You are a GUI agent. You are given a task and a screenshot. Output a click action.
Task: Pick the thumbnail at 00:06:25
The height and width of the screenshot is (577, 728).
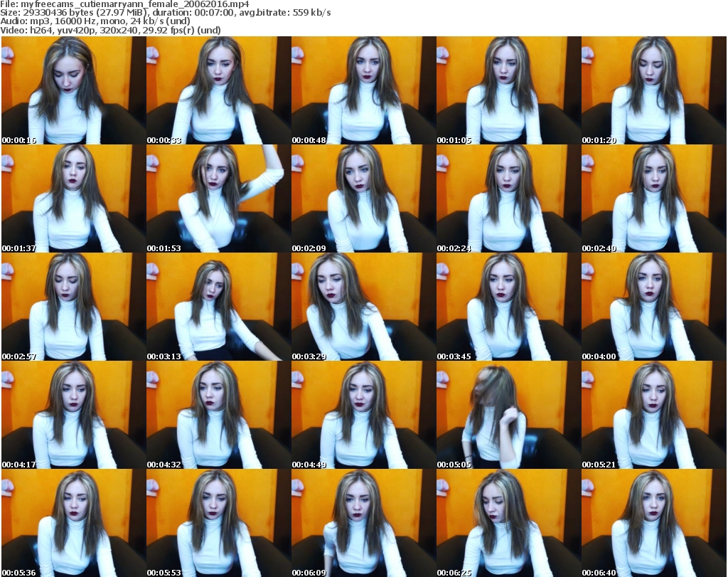pos(508,523)
